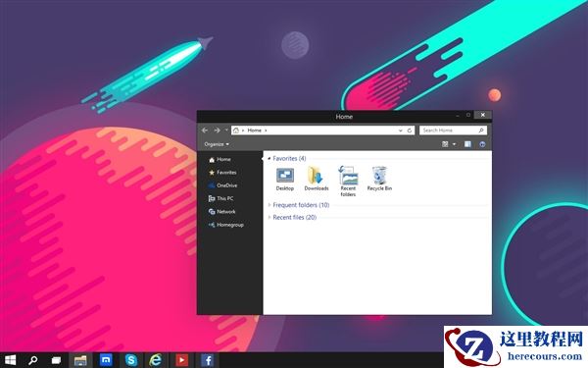The width and height of the screenshot is (588, 368).
Task: Close the Home window
Action: tap(482, 115)
